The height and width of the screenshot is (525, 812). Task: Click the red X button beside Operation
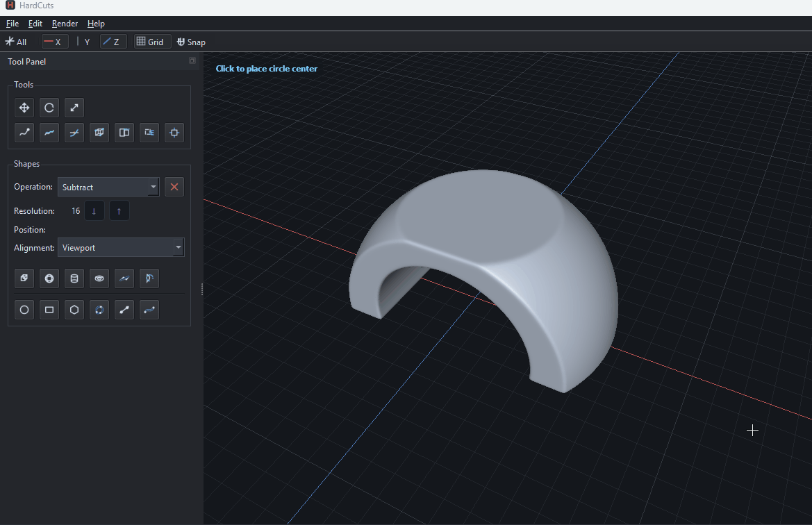coord(174,187)
